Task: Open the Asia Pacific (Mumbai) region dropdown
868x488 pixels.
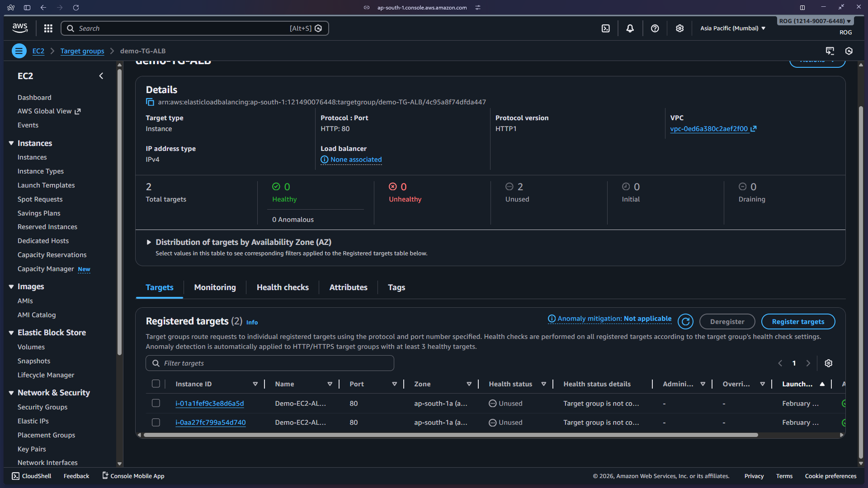Action: point(732,28)
